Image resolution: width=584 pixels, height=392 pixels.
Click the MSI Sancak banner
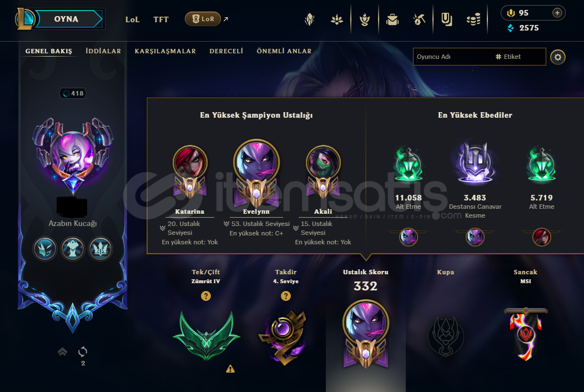click(x=526, y=334)
